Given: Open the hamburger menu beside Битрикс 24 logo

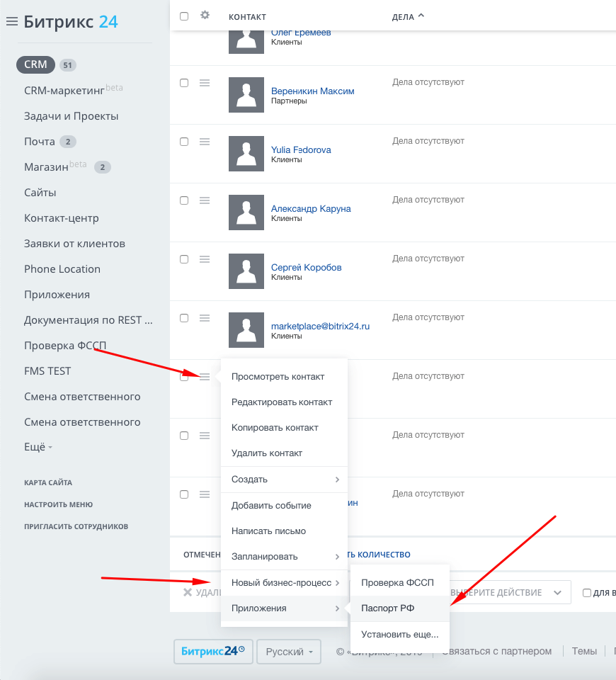Looking at the screenshot, I should pyautogui.click(x=12, y=21).
